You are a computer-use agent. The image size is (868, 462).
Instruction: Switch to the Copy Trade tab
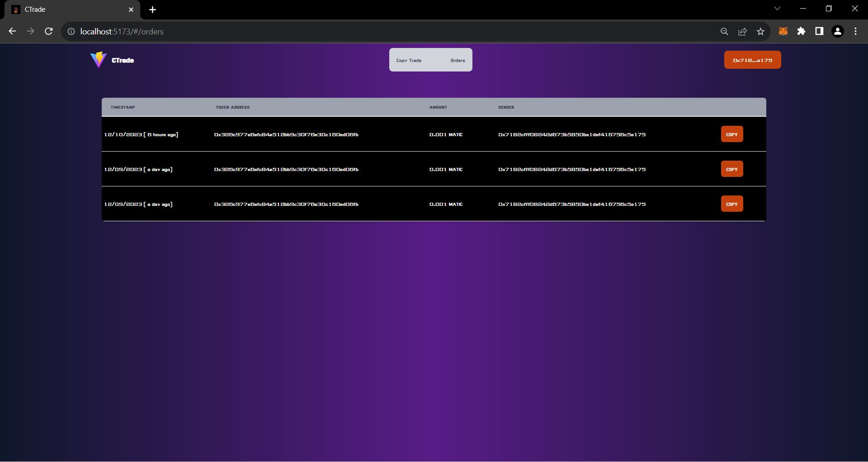click(x=409, y=60)
